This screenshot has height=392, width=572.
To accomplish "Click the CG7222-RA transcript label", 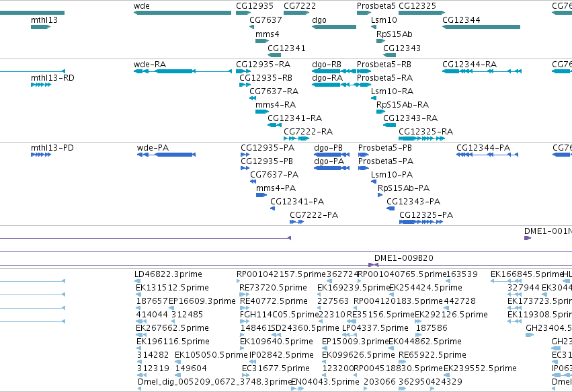I will point(309,132).
